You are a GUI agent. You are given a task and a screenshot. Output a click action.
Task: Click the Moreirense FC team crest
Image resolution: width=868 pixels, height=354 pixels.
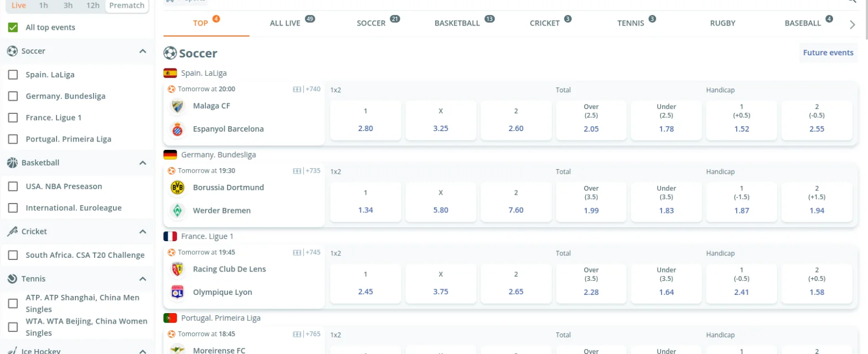177,350
